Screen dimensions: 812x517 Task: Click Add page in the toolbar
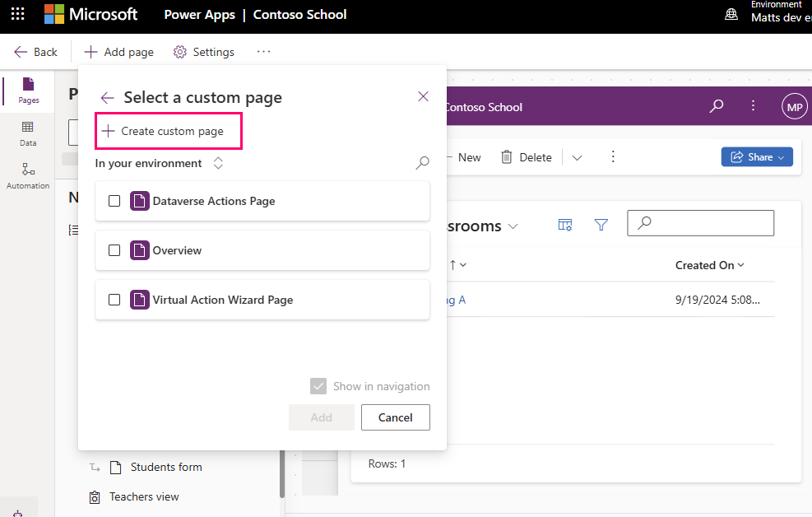click(118, 52)
